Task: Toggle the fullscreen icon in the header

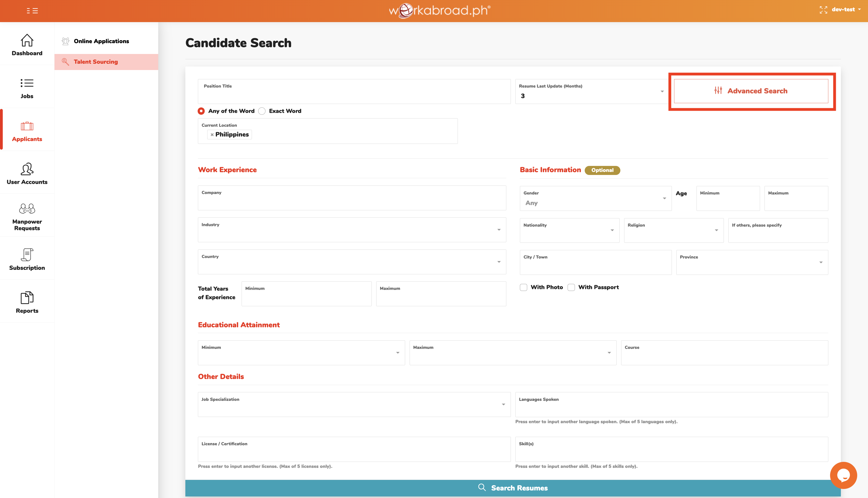Action: (823, 10)
